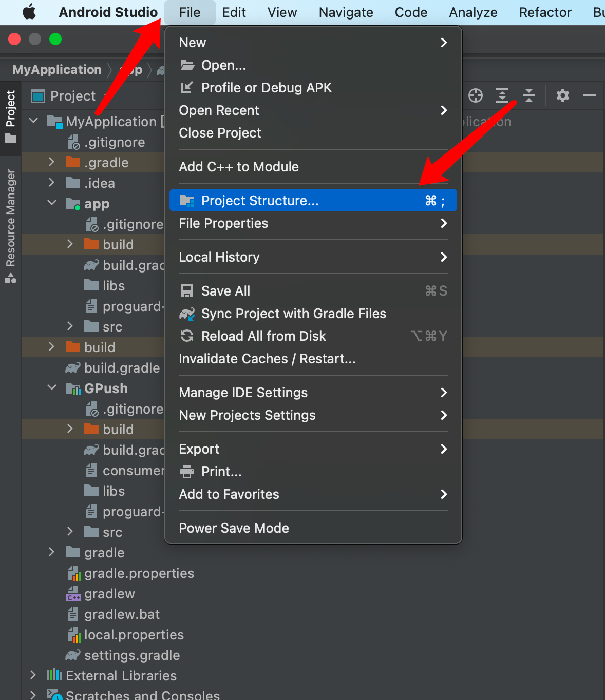Collapse the GPush module
This screenshot has height=700, width=605.
pos(51,388)
